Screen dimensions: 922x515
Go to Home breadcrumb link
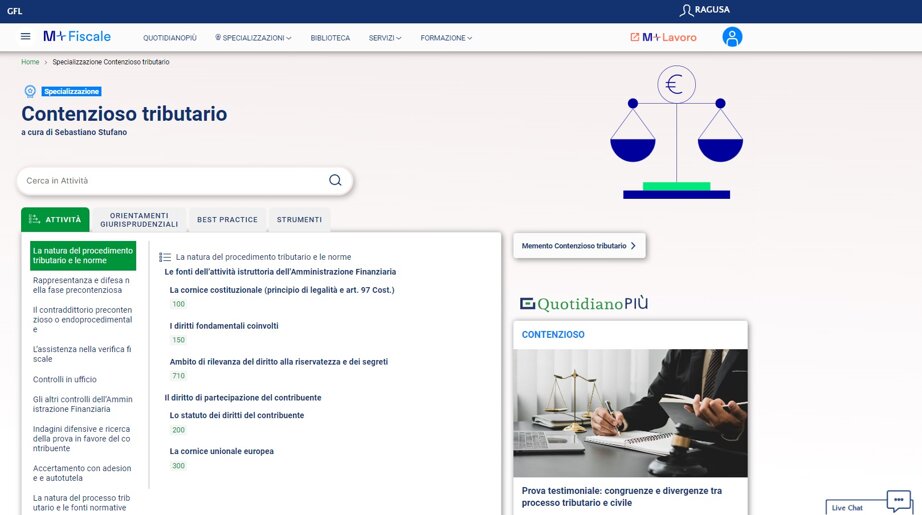[x=30, y=62]
